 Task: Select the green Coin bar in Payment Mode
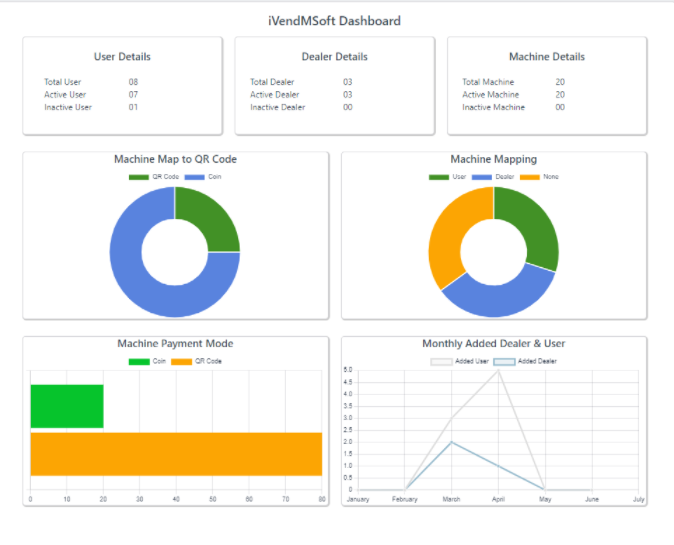(x=67, y=406)
